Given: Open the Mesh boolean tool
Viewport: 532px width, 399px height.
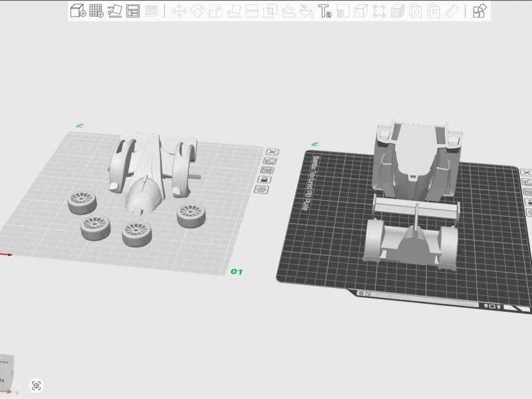Looking at the screenshot, I should point(271,11).
